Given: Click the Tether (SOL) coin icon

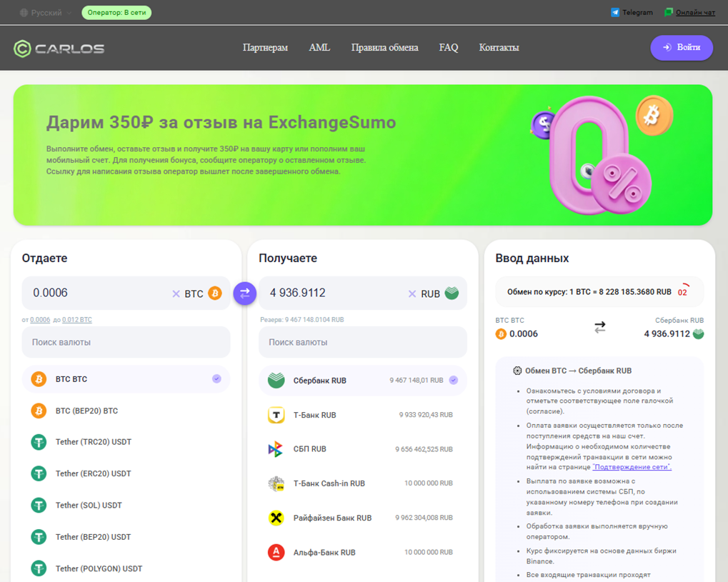Looking at the screenshot, I should tap(39, 505).
